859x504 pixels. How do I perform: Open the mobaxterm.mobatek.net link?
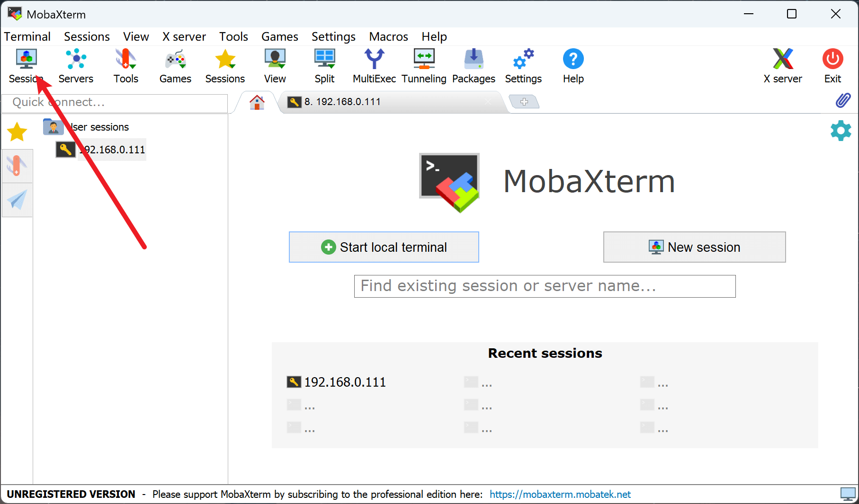pos(560,495)
